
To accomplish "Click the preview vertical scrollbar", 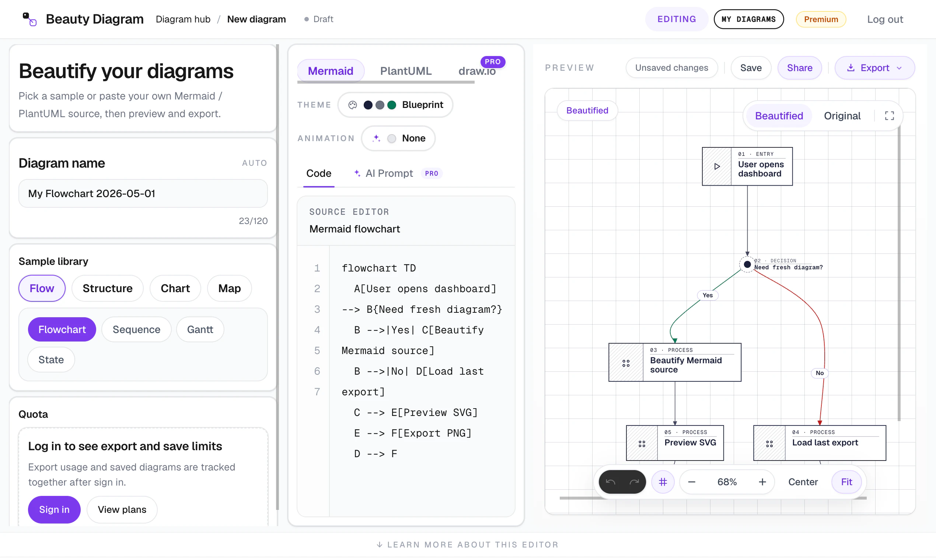I will click(899, 274).
